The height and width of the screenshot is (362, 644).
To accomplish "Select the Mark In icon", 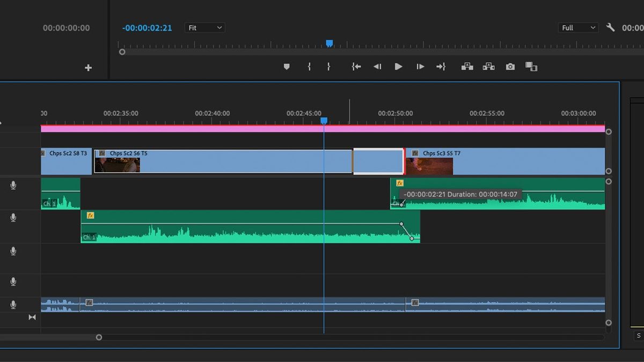I will tap(309, 67).
